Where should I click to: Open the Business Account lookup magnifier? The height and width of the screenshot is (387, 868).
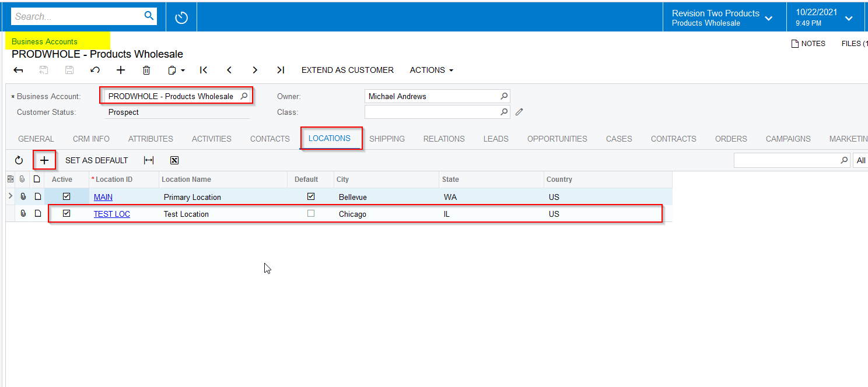[244, 96]
